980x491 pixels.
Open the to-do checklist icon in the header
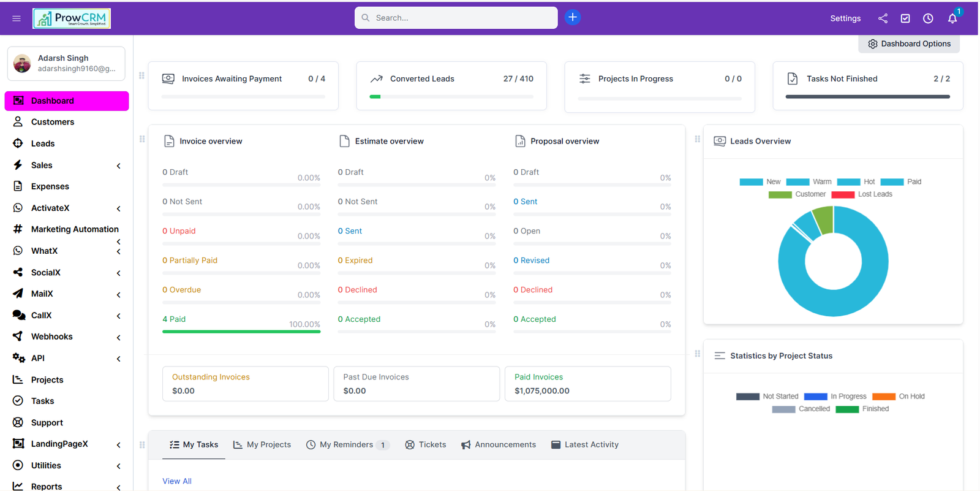pos(905,18)
